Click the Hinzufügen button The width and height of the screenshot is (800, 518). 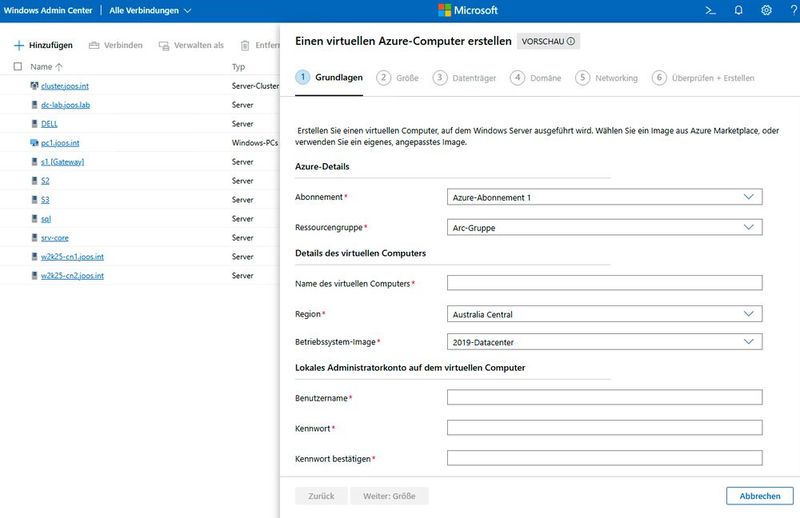pos(43,45)
